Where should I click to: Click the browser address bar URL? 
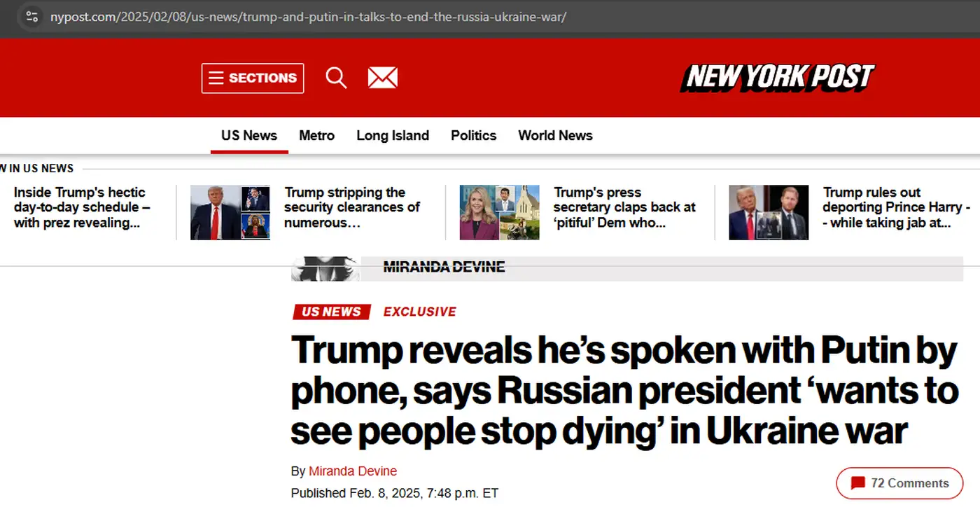pos(308,17)
